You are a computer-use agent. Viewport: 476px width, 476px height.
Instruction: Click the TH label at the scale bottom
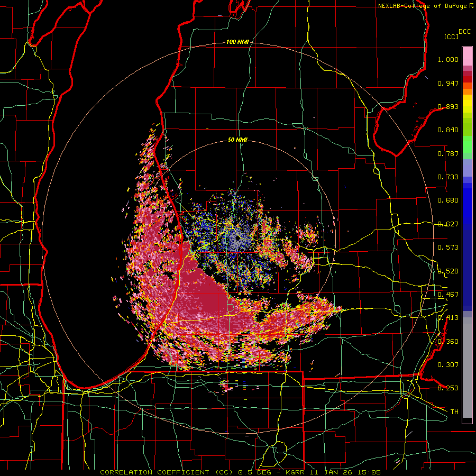[x=454, y=411]
